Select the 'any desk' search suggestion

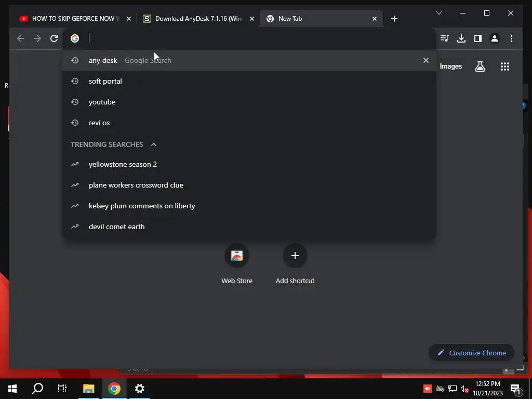tap(249, 60)
